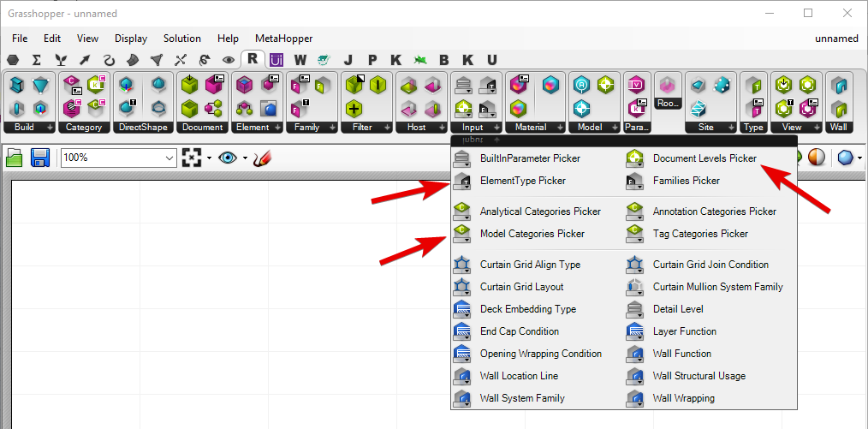Image resolution: width=868 pixels, height=429 pixels.
Task: Switch to the R ribbon tab
Action: coord(253,59)
